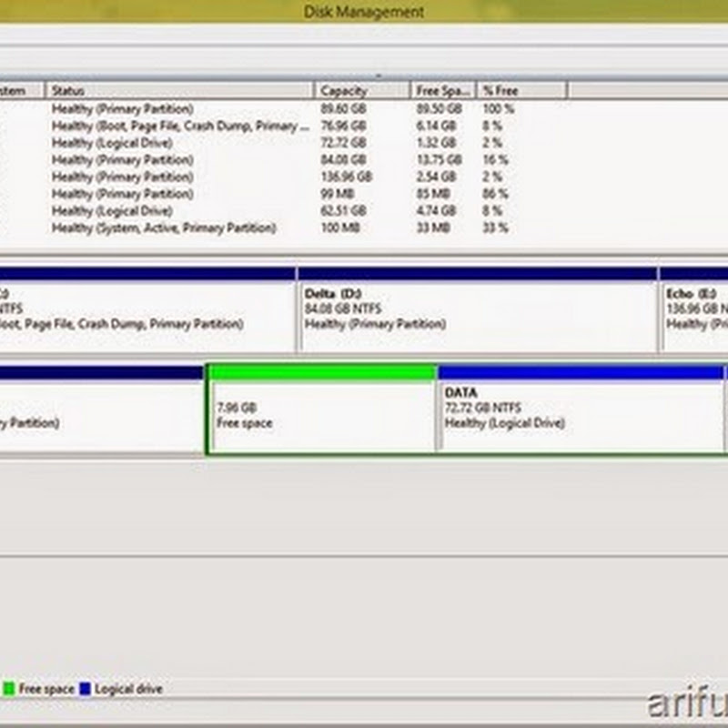The height and width of the screenshot is (728, 728).
Task: Click the 16 % free value
Action: pyautogui.click(x=495, y=160)
